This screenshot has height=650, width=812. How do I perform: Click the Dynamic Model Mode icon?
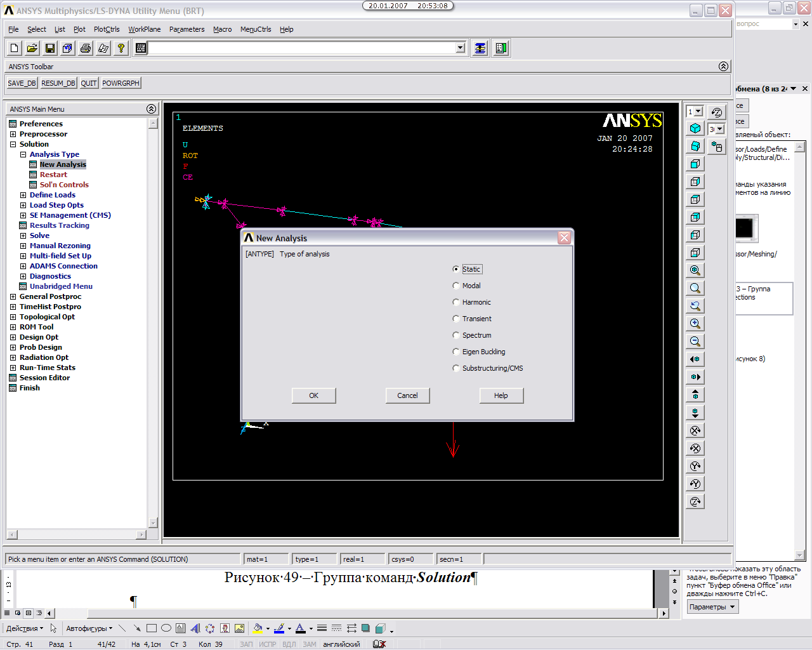pyautogui.click(x=717, y=147)
